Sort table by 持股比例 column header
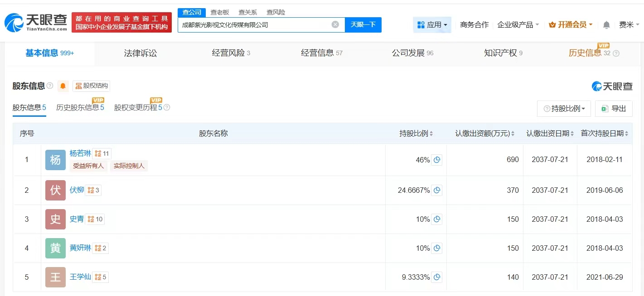Image resolution: width=644 pixels, height=296 pixels. [x=416, y=134]
